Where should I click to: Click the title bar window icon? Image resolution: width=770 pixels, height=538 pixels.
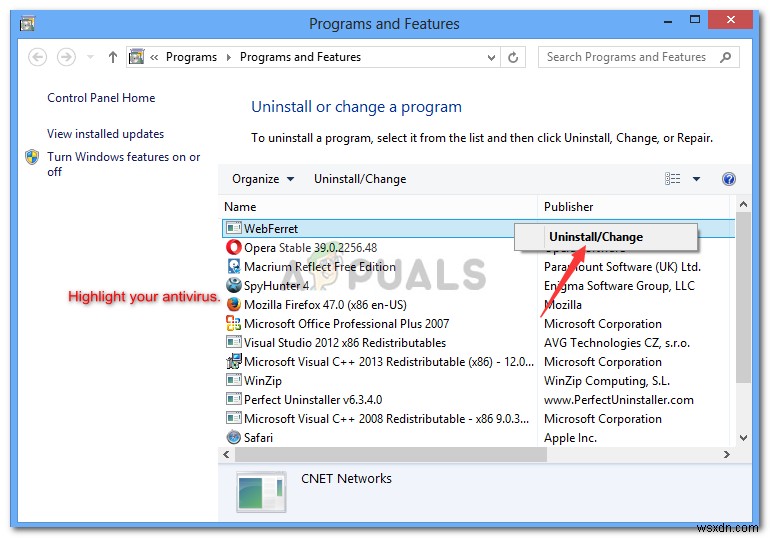click(x=27, y=23)
